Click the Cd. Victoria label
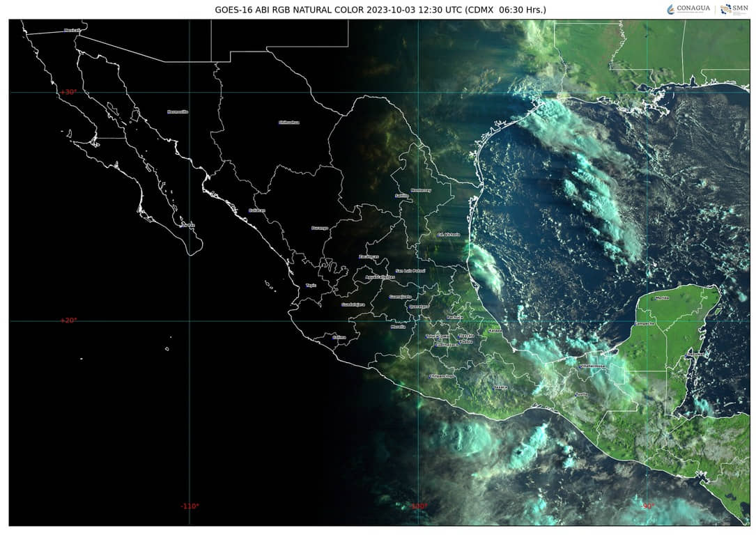 pyautogui.click(x=448, y=235)
